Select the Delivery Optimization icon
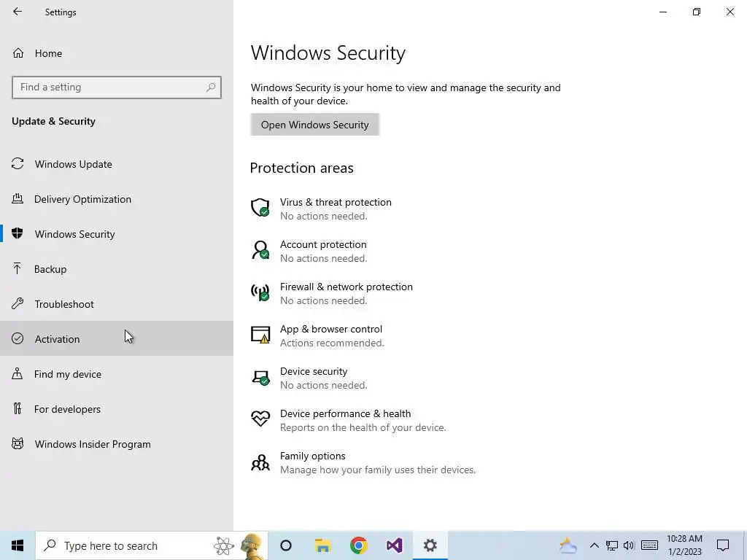This screenshot has height=560, width=747. [x=18, y=198]
